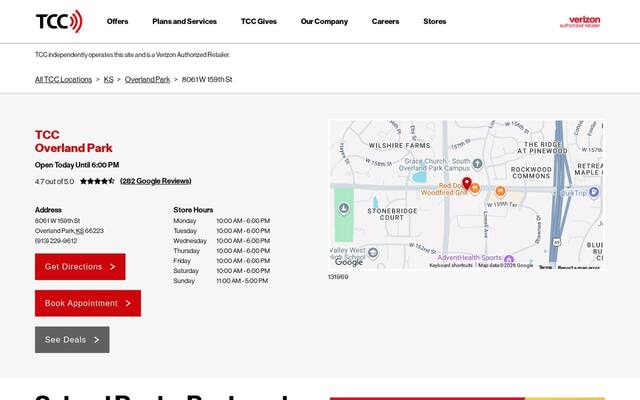The width and height of the screenshot is (640, 400).
Task: Click the Get Directions button
Action: 80,267
